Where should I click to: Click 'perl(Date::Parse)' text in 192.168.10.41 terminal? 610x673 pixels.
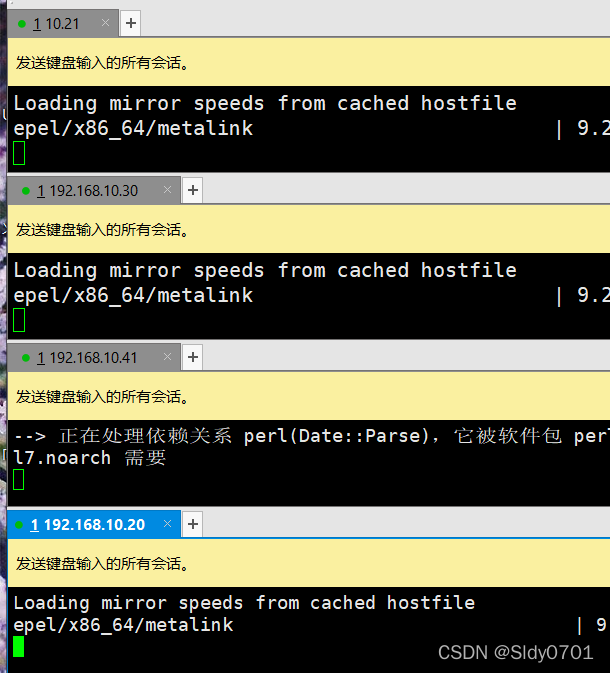pos(337,436)
